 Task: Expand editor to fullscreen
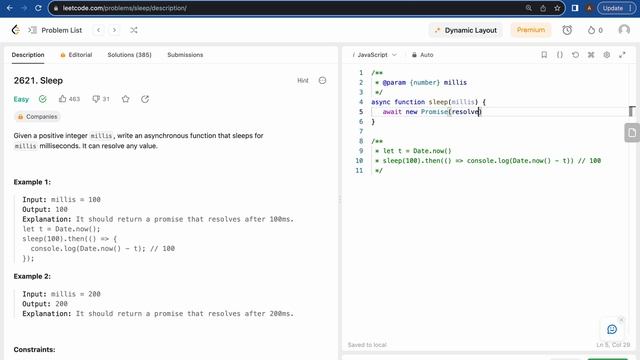[x=622, y=55]
